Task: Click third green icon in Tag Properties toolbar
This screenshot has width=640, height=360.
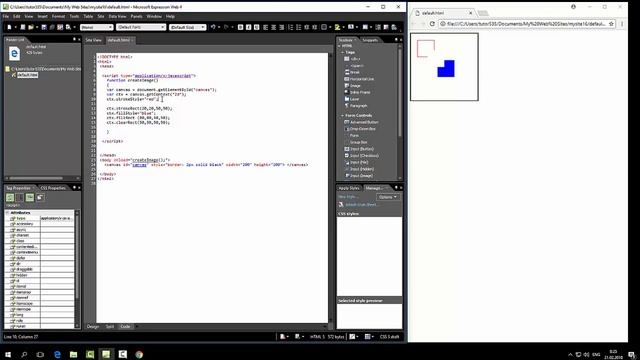Action: [x=30, y=198]
